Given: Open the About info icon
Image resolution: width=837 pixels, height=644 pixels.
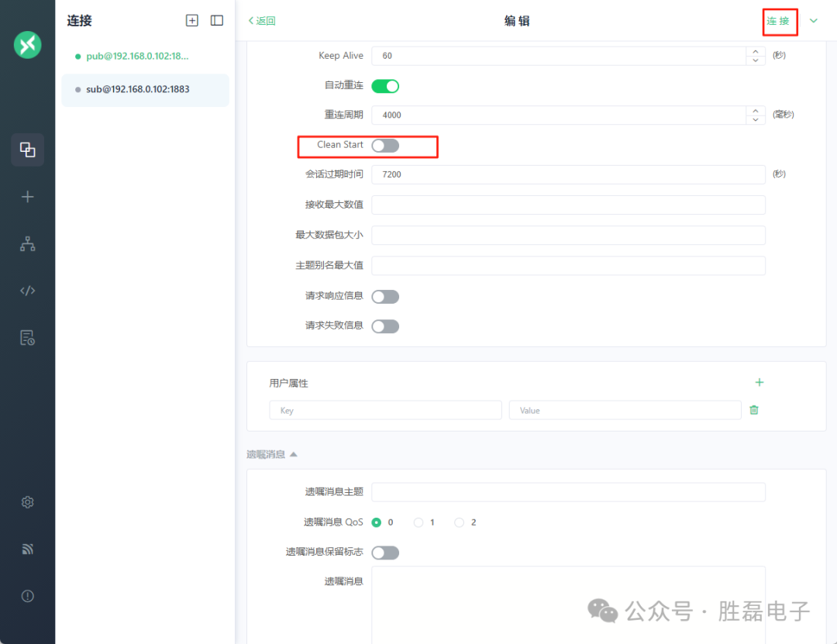Looking at the screenshot, I should (x=27, y=596).
